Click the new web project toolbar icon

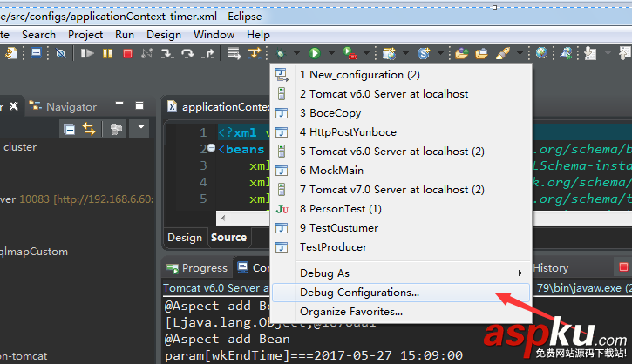tap(389, 53)
